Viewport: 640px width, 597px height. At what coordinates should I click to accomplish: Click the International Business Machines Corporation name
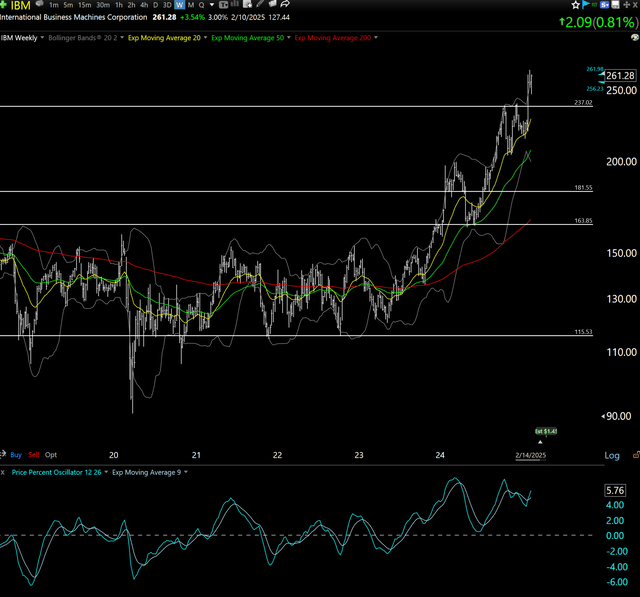73,18
